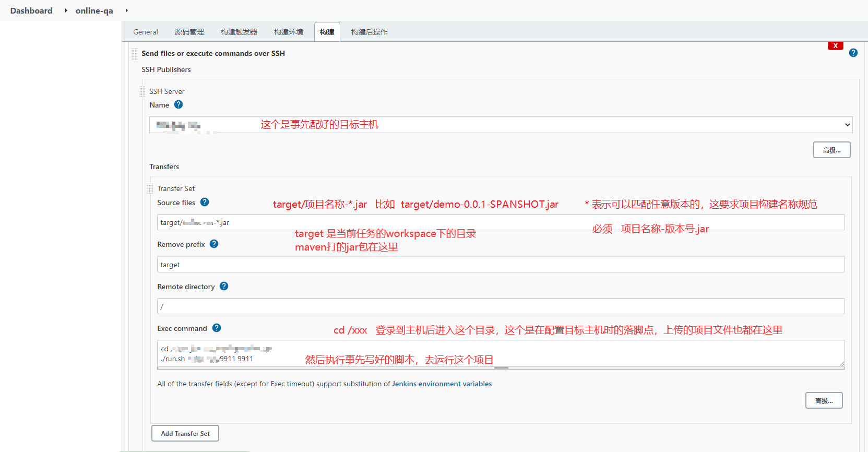Expand the breadcrumb arrow after online-qa
The height and width of the screenshot is (452, 868).
point(126,10)
